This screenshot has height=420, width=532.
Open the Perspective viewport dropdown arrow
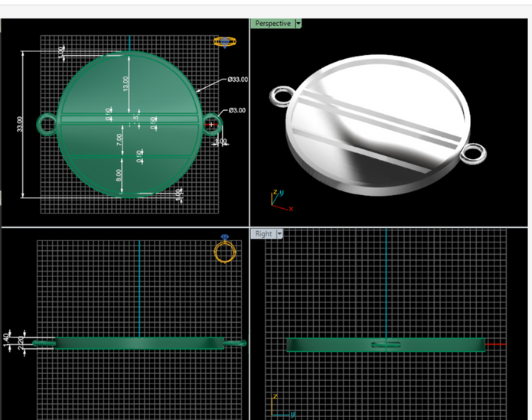(x=299, y=24)
